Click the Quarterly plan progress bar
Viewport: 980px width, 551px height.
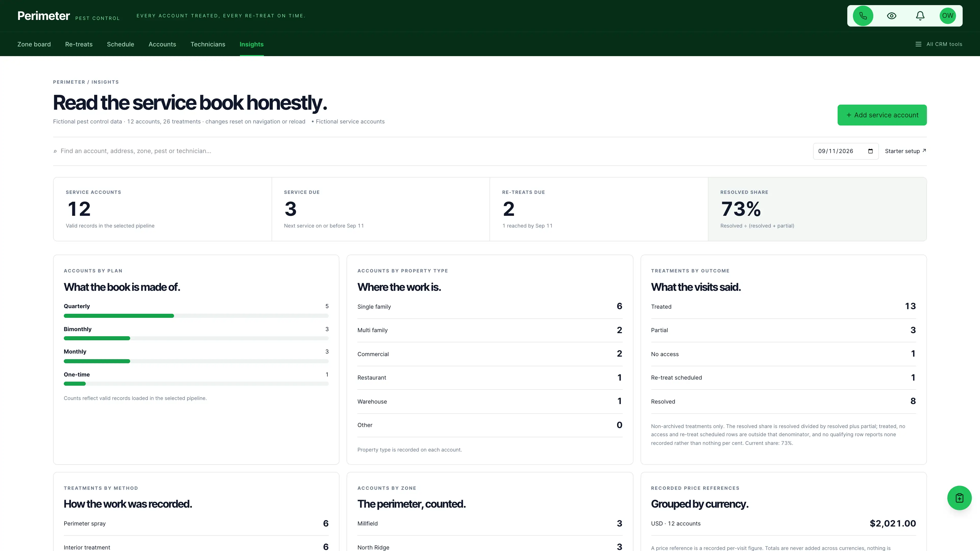click(196, 316)
